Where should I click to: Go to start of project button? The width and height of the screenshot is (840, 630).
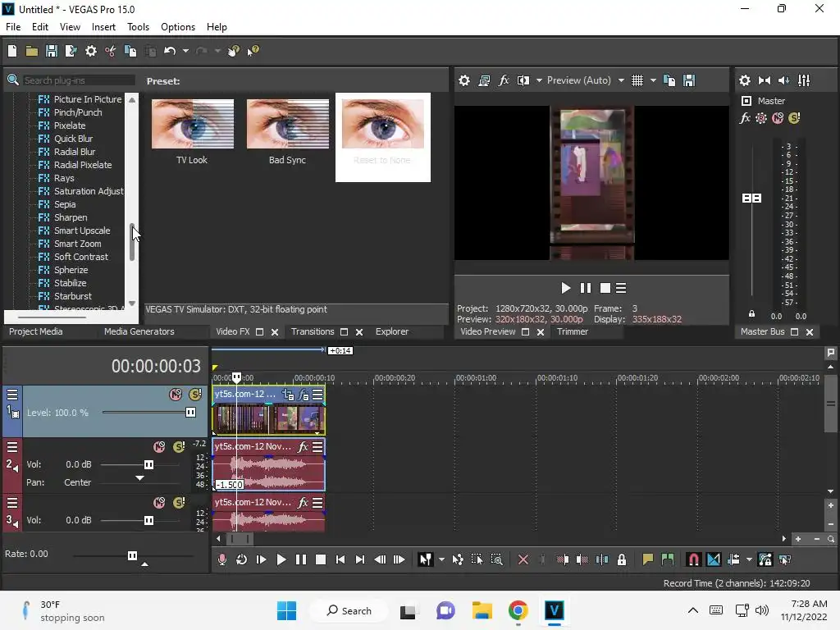(x=340, y=559)
